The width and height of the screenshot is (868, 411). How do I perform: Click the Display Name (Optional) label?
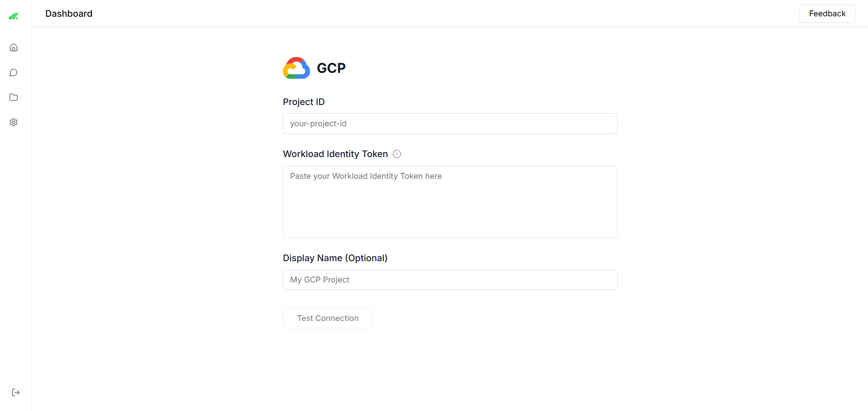335,258
